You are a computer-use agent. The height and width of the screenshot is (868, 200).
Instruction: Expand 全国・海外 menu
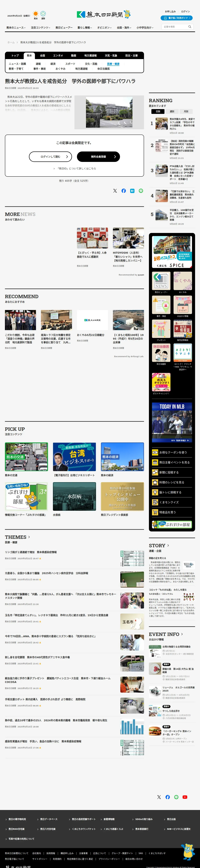(x=124, y=28)
